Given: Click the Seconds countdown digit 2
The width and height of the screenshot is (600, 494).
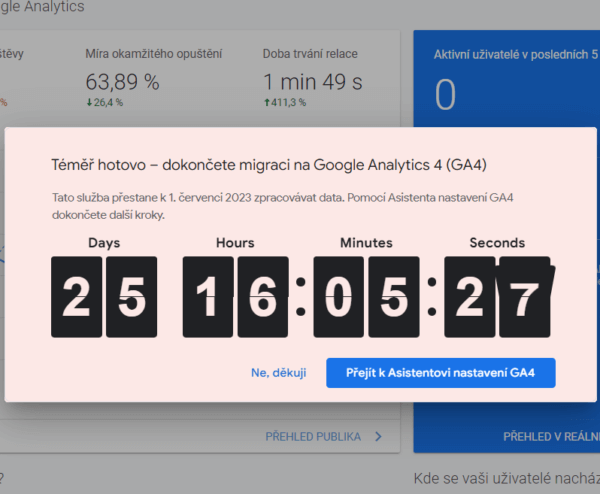Looking at the screenshot, I should pyautogui.click(x=469, y=296).
